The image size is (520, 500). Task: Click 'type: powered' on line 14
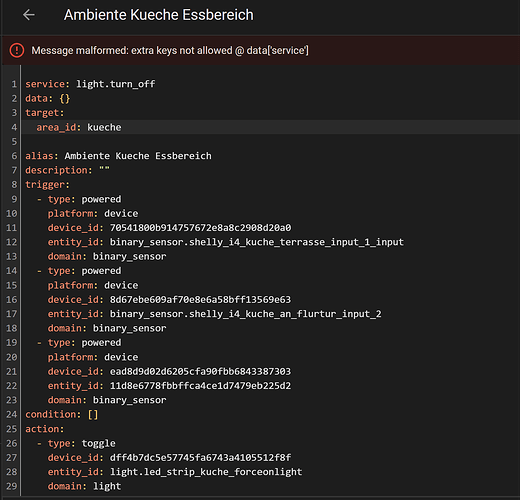pos(85,271)
